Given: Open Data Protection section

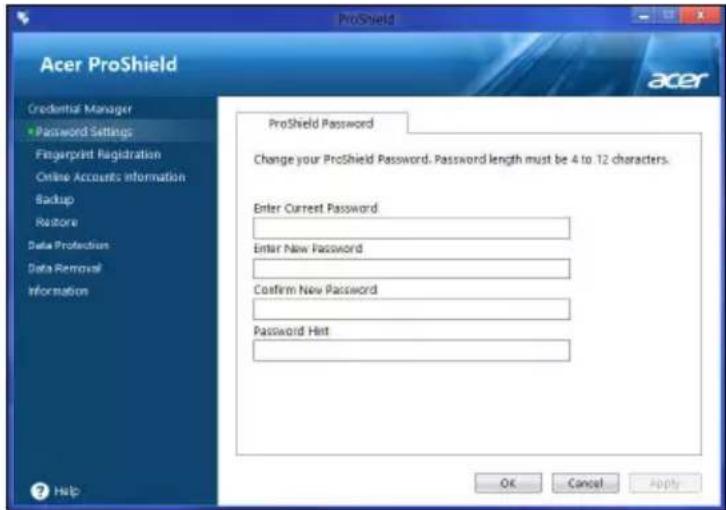Looking at the screenshot, I should click(68, 245).
